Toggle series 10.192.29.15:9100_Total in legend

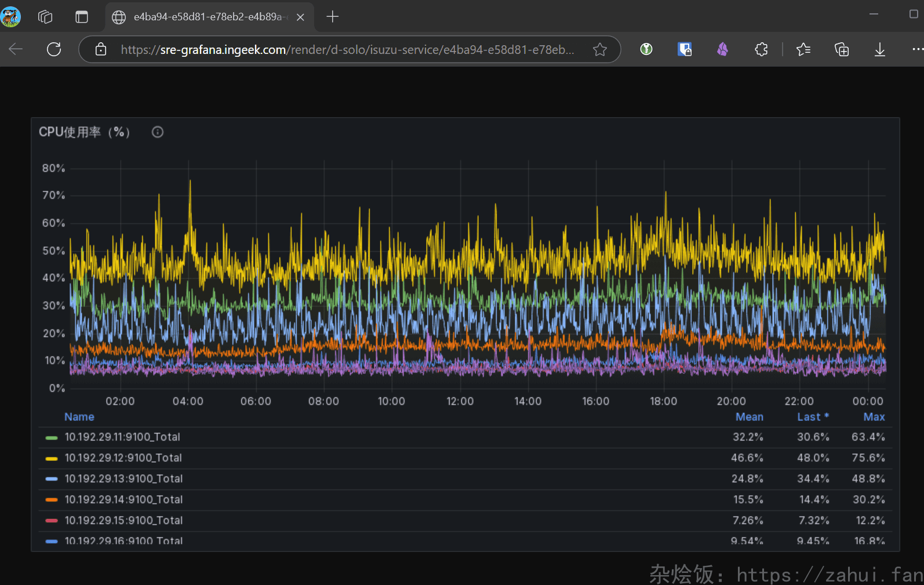pyautogui.click(x=123, y=521)
